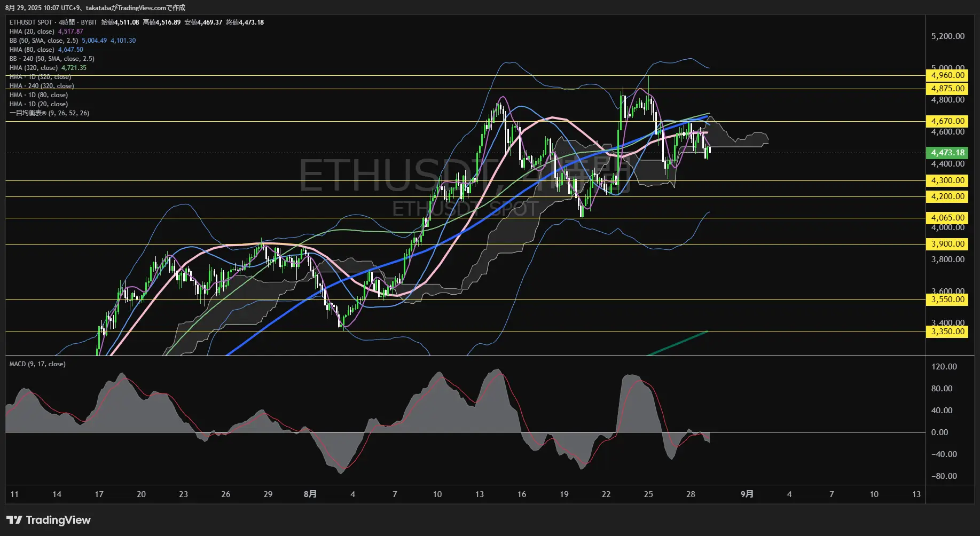980x536 pixels.
Task: Click the 9月 label on time axis
Action: [x=747, y=494]
